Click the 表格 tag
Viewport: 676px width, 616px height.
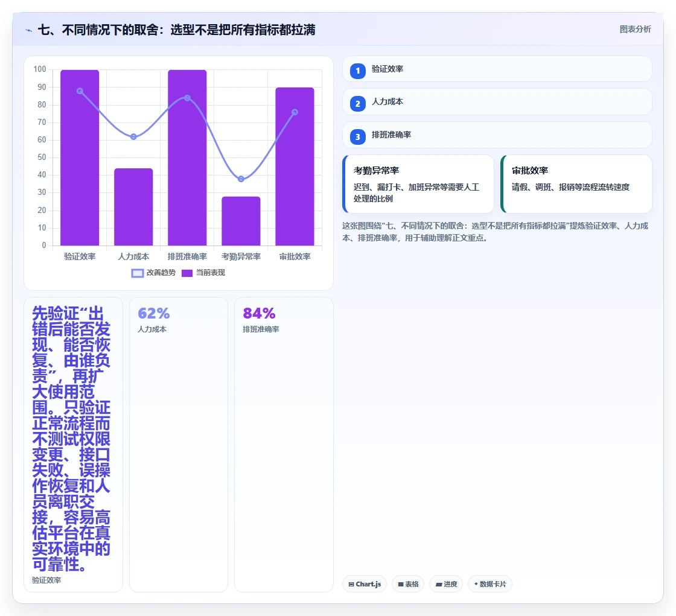408,584
